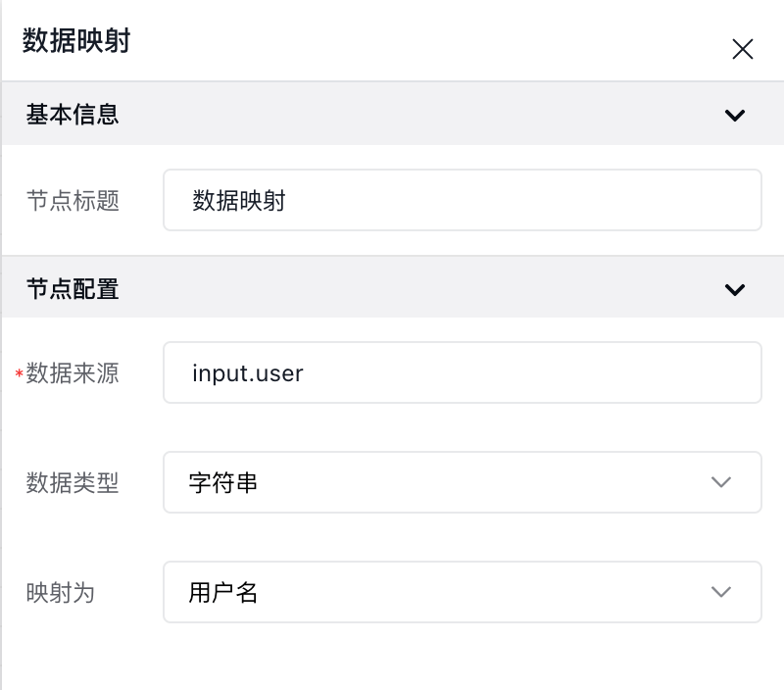Select the 节点配置 section header text
This screenshot has width=784, height=690.
click(x=73, y=289)
